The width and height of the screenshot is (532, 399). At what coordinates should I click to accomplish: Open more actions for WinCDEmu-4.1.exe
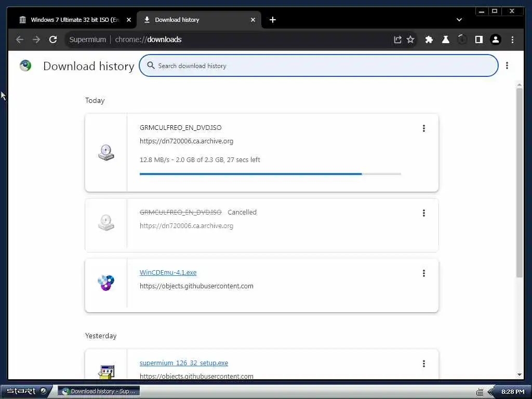pos(424,273)
